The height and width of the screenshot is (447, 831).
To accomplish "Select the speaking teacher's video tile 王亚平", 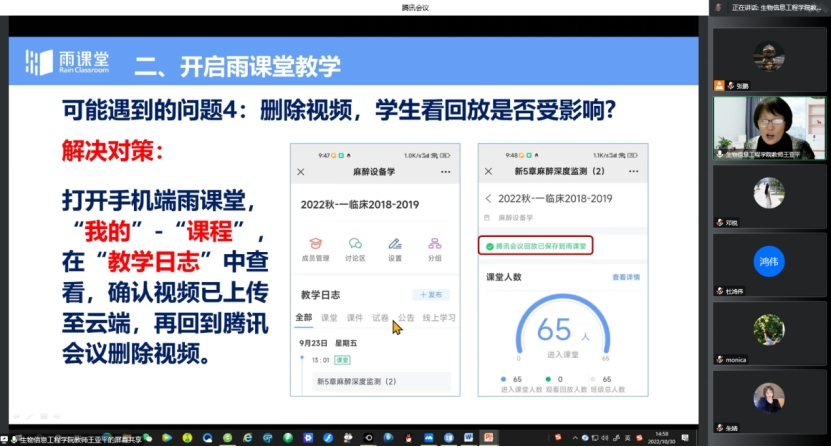I will click(768, 128).
